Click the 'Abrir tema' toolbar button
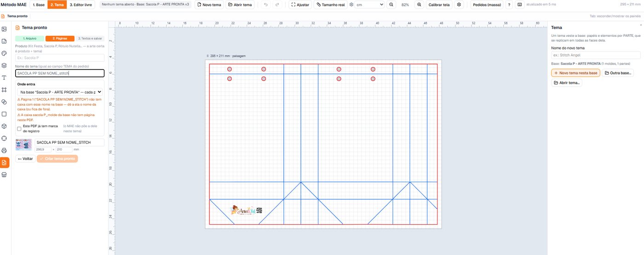This screenshot has height=255, width=644. click(x=240, y=5)
